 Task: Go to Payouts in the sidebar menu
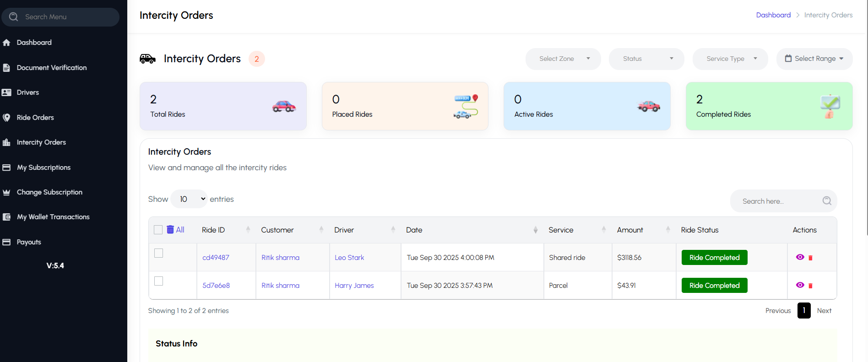[29, 242]
